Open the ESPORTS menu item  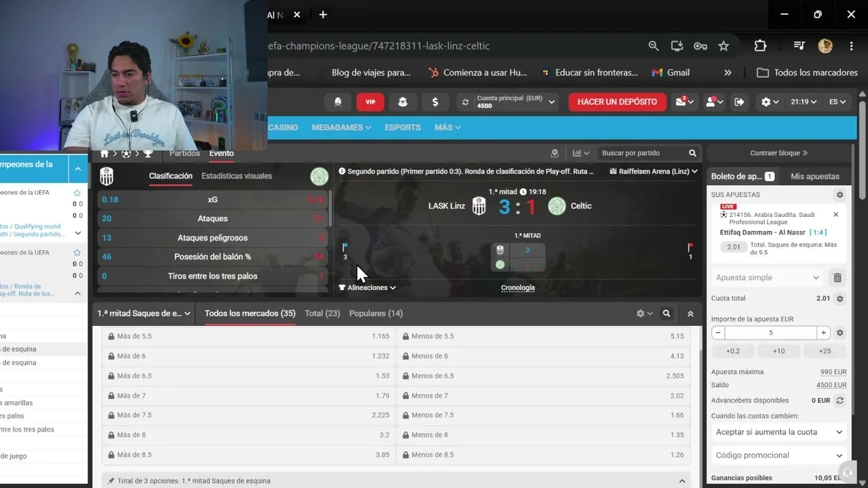pos(403,127)
